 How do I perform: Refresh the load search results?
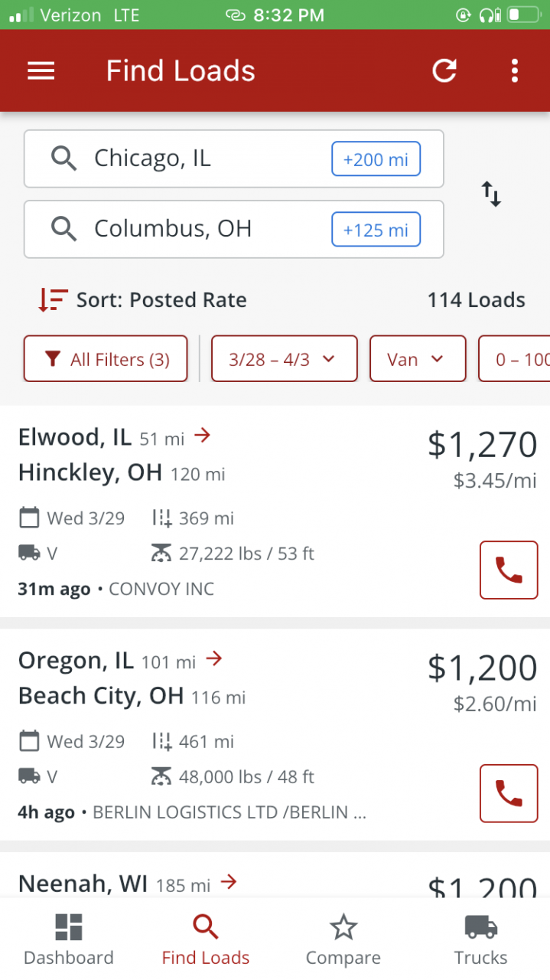point(444,71)
